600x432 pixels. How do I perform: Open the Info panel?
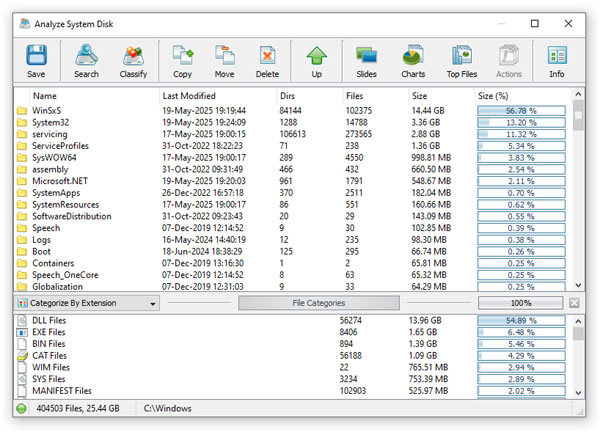coord(557,61)
